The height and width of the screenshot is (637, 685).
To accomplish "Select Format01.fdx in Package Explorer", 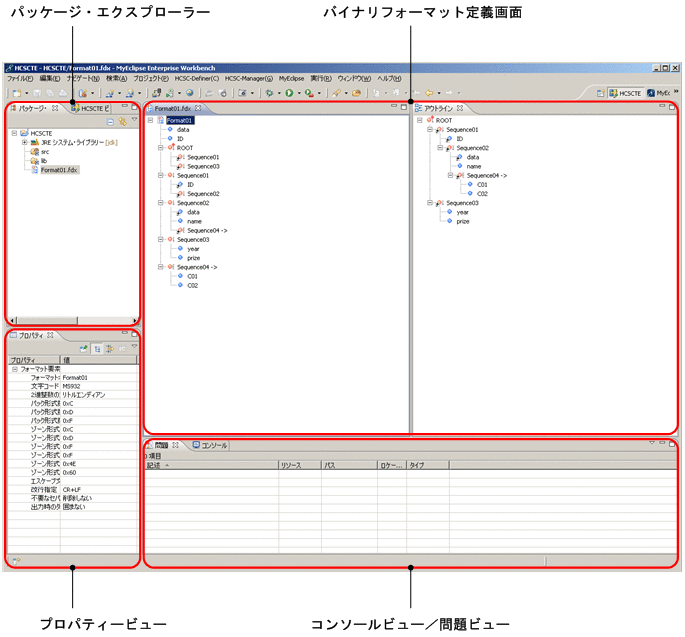I will 59,170.
